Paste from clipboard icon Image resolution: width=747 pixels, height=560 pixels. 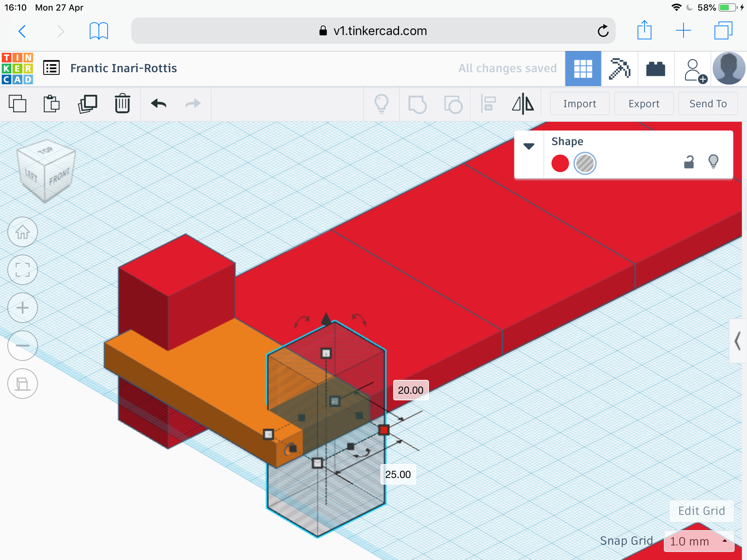tap(51, 104)
